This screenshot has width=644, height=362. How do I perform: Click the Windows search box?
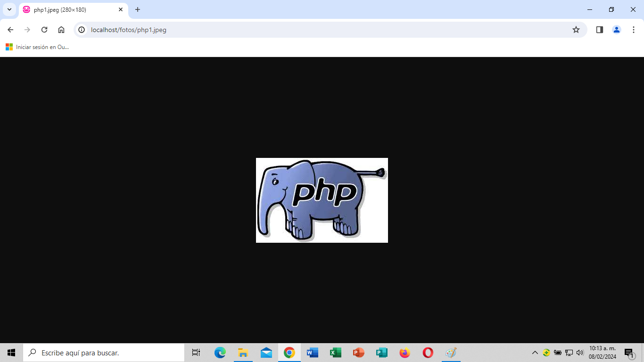tap(104, 353)
